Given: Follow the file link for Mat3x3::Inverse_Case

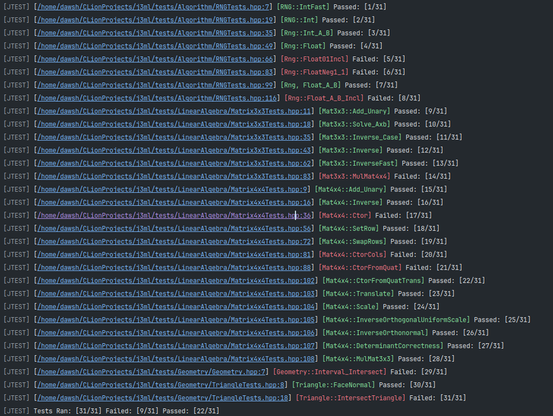Looking at the screenshot, I should [x=175, y=137].
